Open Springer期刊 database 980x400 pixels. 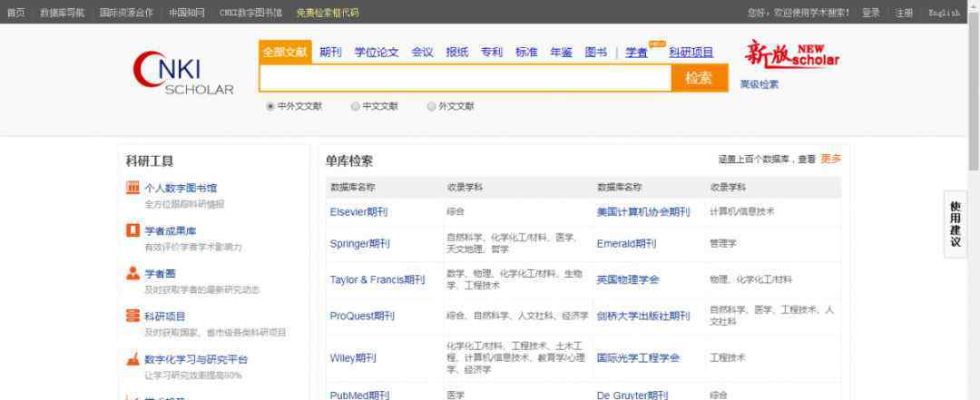tap(360, 243)
